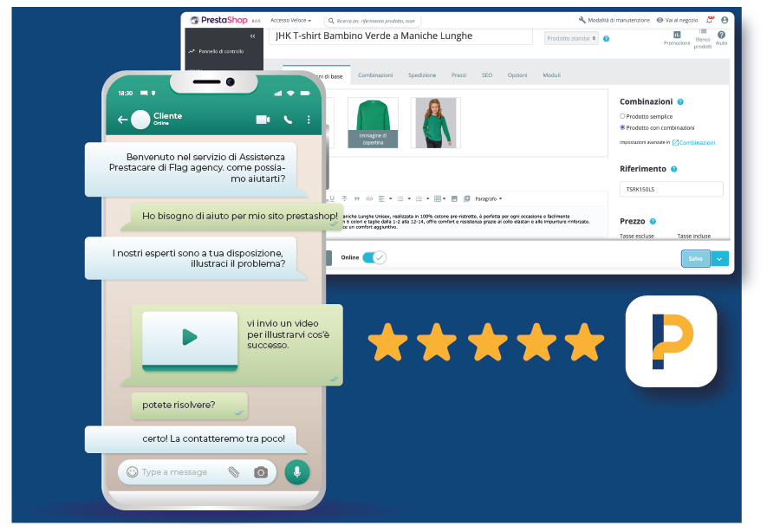Click the Salva button
The width and height of the screenshot is (767, 532).
point(696,259)
